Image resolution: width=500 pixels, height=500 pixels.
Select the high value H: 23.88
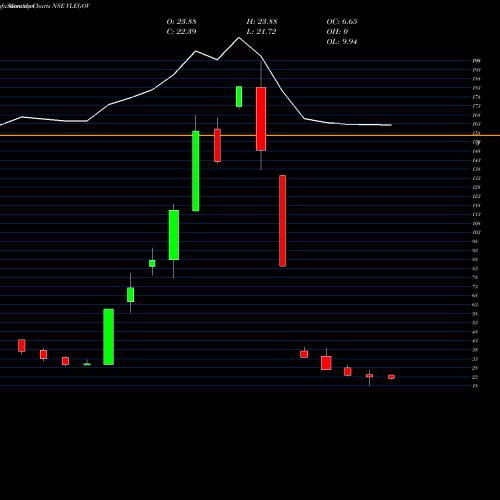click(262, 22)
